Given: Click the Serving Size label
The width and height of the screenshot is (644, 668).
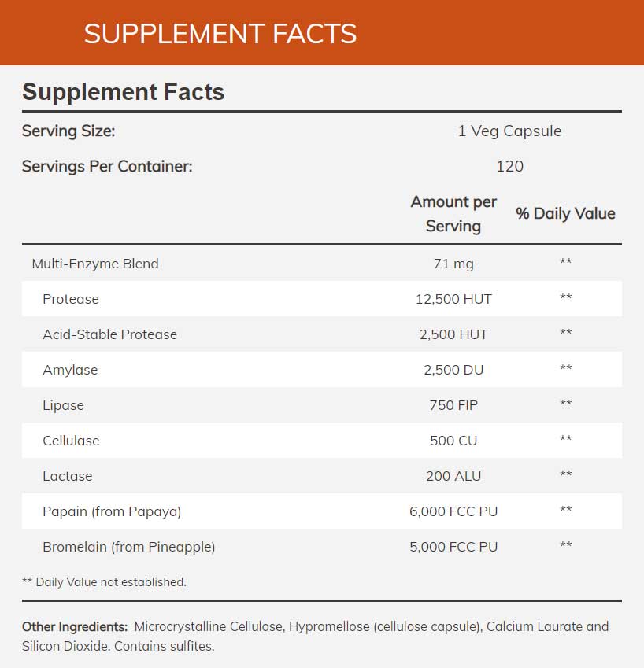Looking at the screenshot, I should pyautogui.click(x=68, y=131).
